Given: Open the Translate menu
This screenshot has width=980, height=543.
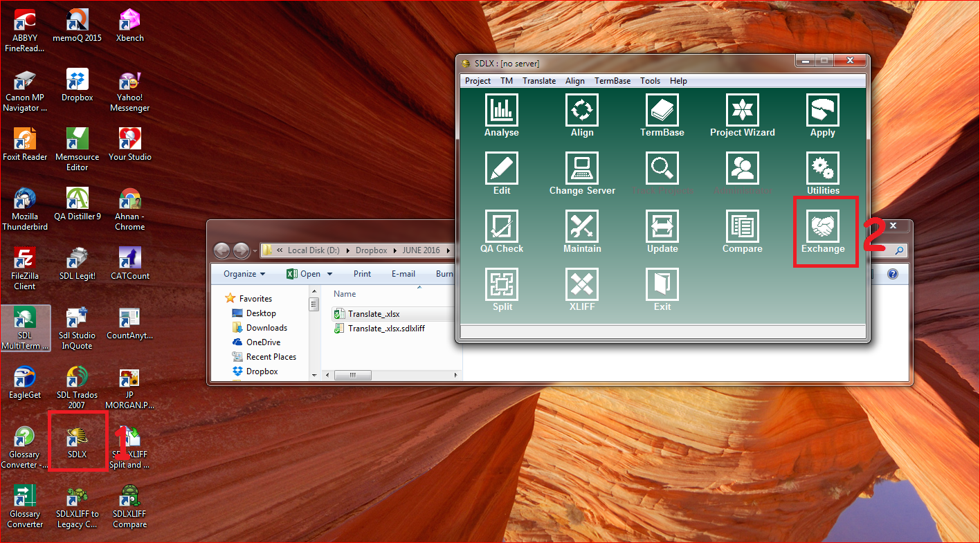Looking at the screenshot, I should coord(539,81).
